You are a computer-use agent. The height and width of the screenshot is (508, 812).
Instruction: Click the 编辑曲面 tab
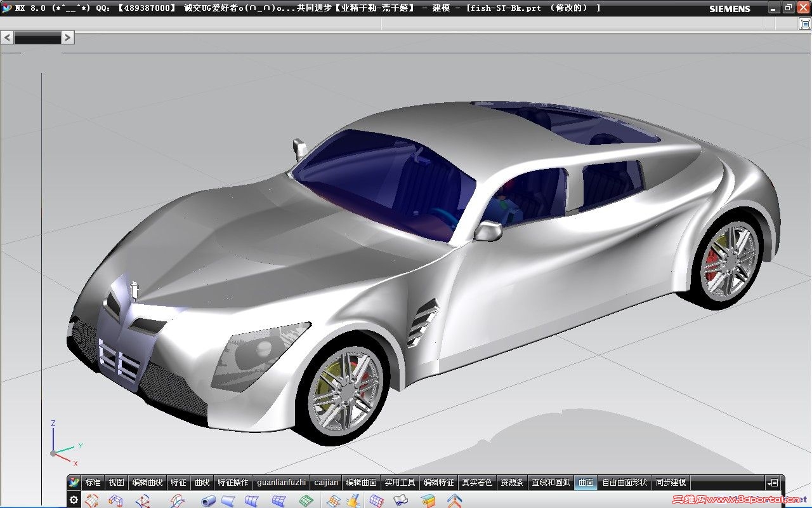click(x=361, y=483)
